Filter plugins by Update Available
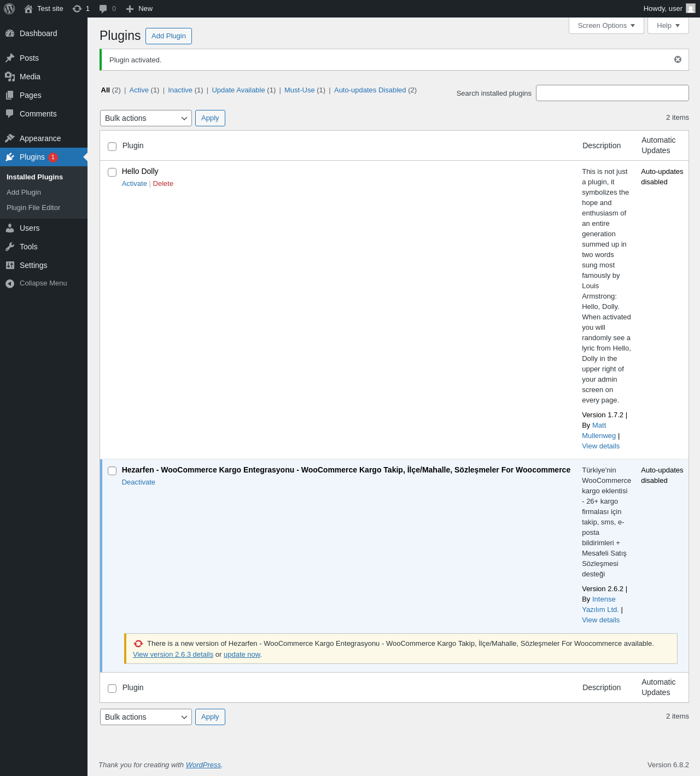Image resolution: width=700 pixels, height=776 pixels. (x=238, y=90)
